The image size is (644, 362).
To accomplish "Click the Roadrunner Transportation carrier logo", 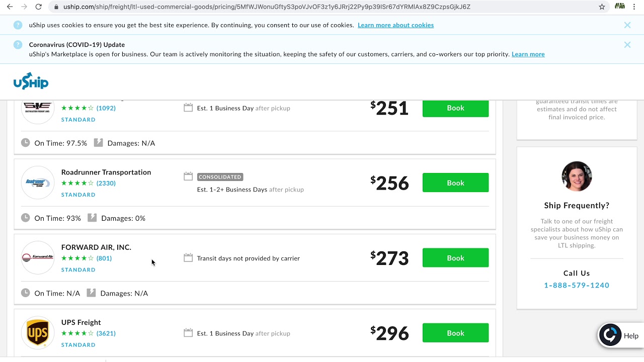I will (38, 183).
